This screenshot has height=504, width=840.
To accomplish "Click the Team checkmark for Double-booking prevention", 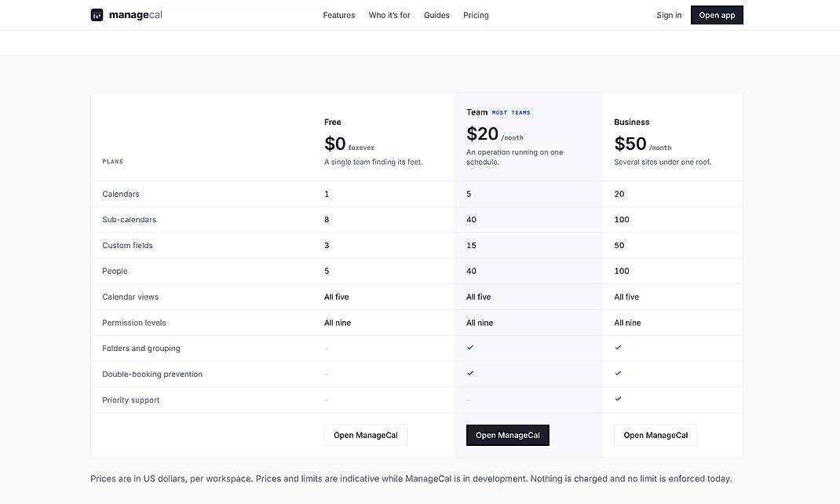I will [x=469, y=374].
